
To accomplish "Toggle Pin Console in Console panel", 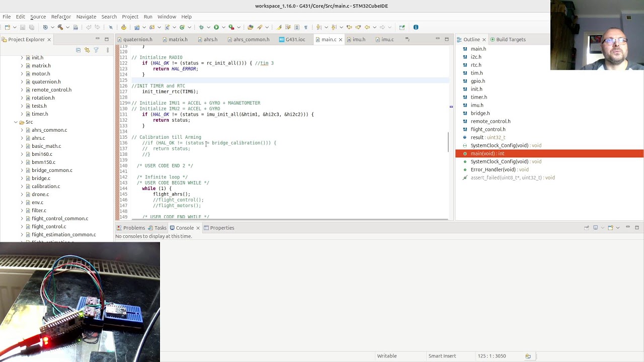I will pyautogui.click(x=587, y=228).
